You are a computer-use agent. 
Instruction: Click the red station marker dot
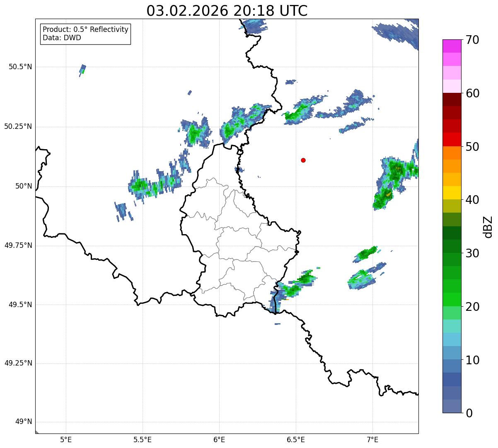click(303, 160)
